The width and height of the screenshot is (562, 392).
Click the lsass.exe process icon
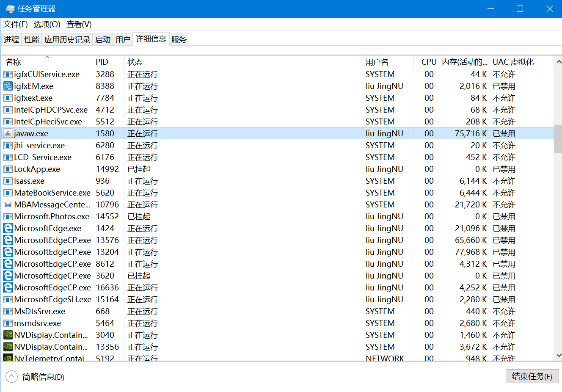click(x=8, y=181)
